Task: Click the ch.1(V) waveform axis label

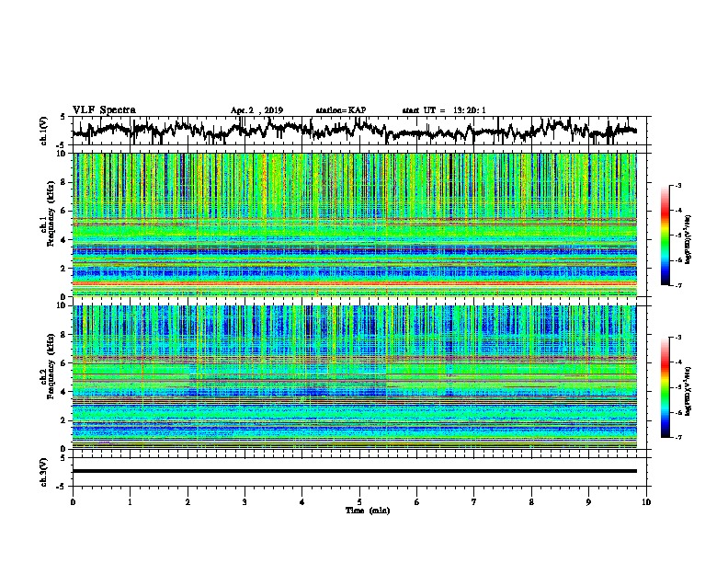Action: [44, 131]
